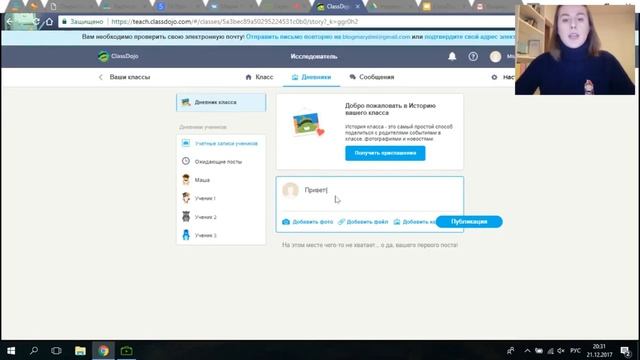The width and height of the screenshot is (640, 360).
Task: Open the Windows Start menu
Action: tap(11, 351)
